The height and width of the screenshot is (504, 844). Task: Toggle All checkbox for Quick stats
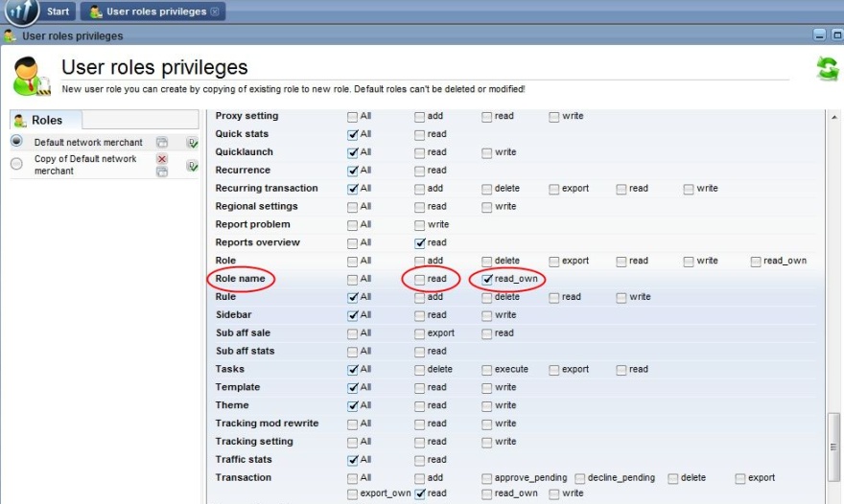(x=353, y=134)
